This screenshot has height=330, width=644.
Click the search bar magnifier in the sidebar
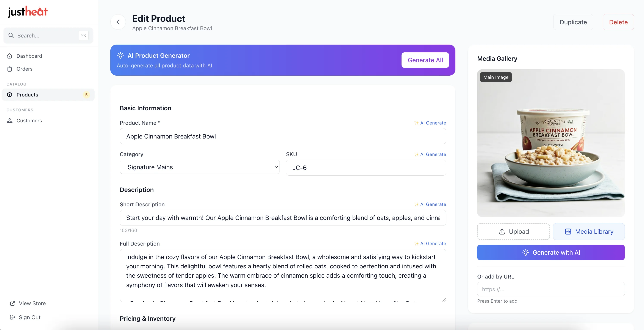tap(11, 36)
